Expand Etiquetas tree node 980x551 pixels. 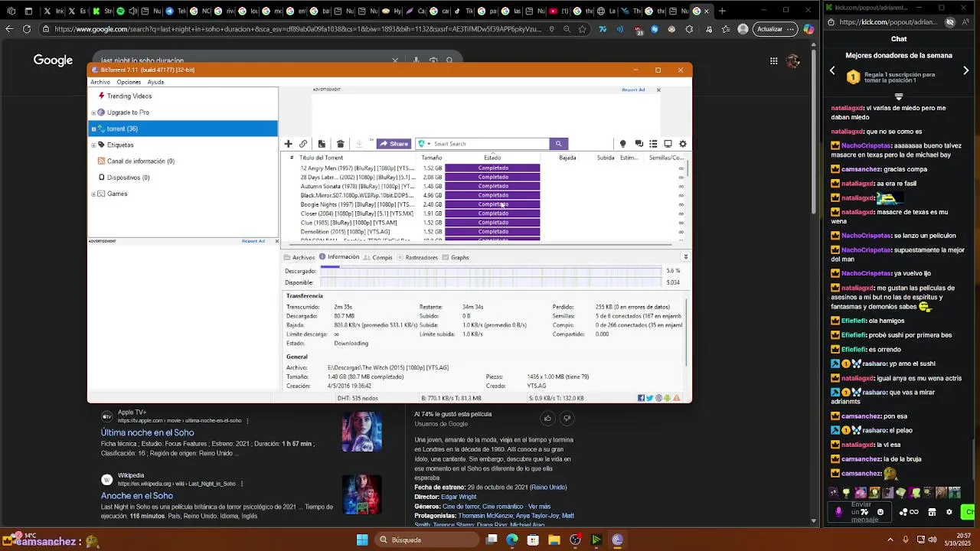click(x=93, y=145)
